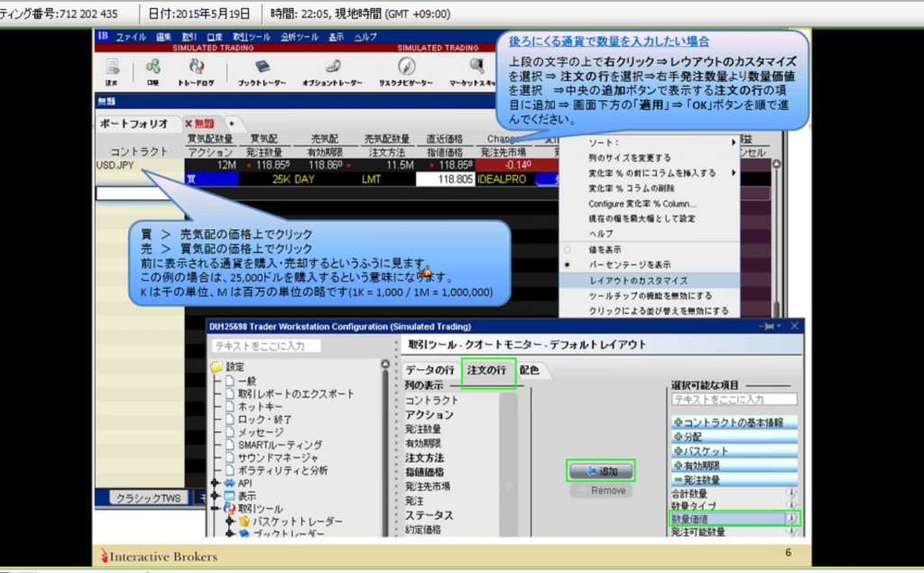Click info icon beside 数量価値
Image resolution: width=924 pixels, height=573 pixels.
790,518
